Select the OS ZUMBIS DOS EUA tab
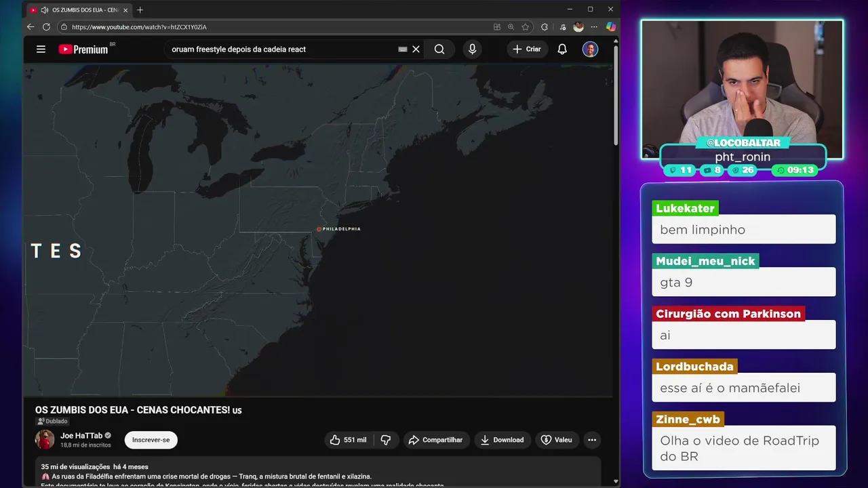This screenshot has width=868, height=488. [x=79, y=10]
